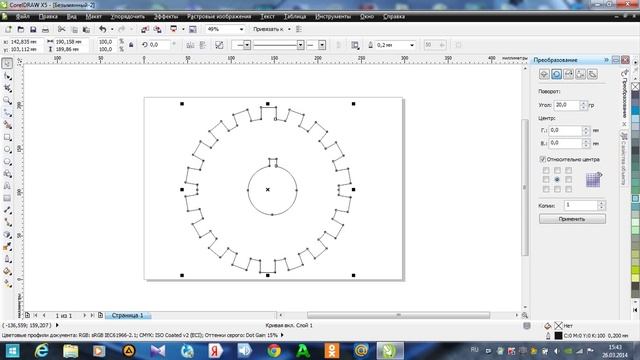The width and height of the screenshot is (640, 360).
Task: Switch to Страница 1 page tab
Action: click(128, 316)
